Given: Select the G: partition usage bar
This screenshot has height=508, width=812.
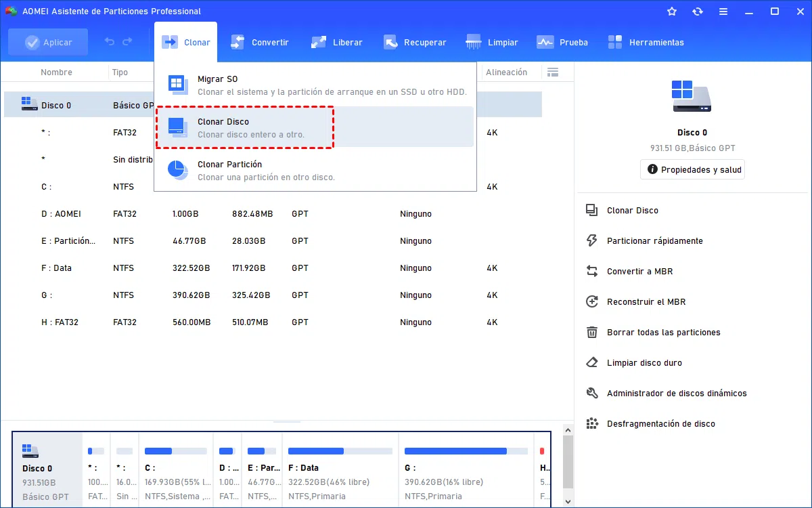Looking at the screenshot, I should coord(466,451).
